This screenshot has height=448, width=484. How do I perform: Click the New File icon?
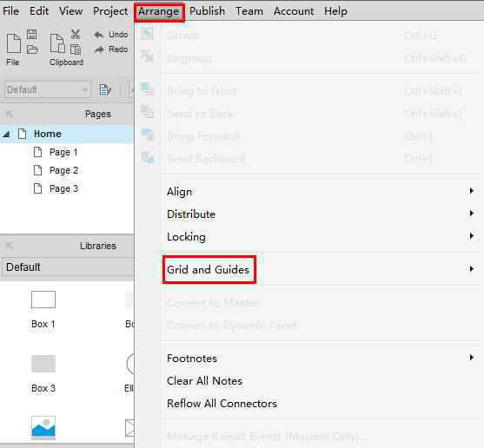(14, 43)
